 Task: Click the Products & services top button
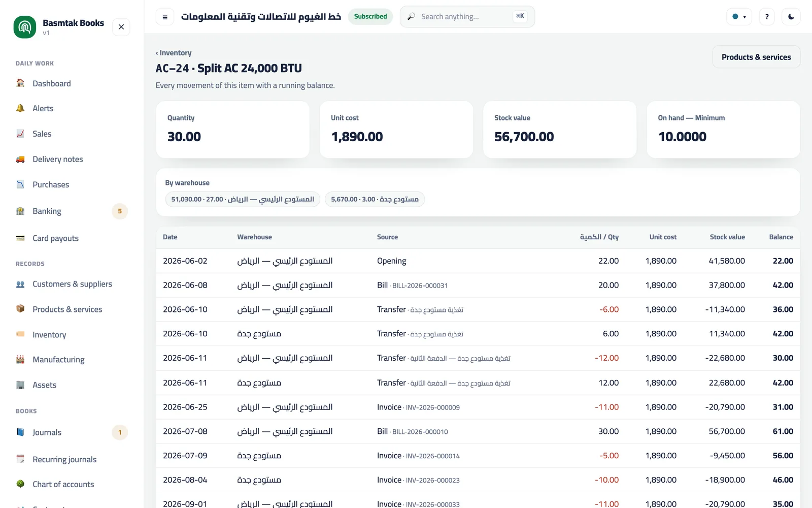click(x=756, y=57)
